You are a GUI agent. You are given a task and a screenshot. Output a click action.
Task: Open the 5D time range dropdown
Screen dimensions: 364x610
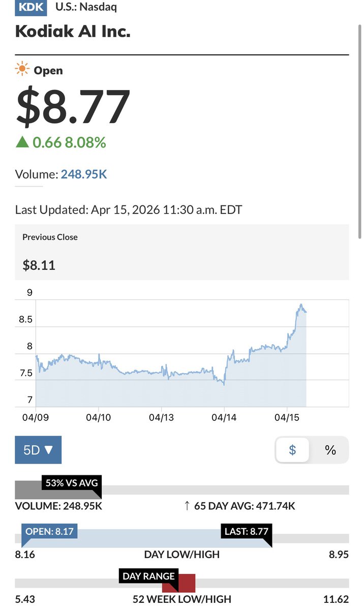tap(38, 449)
